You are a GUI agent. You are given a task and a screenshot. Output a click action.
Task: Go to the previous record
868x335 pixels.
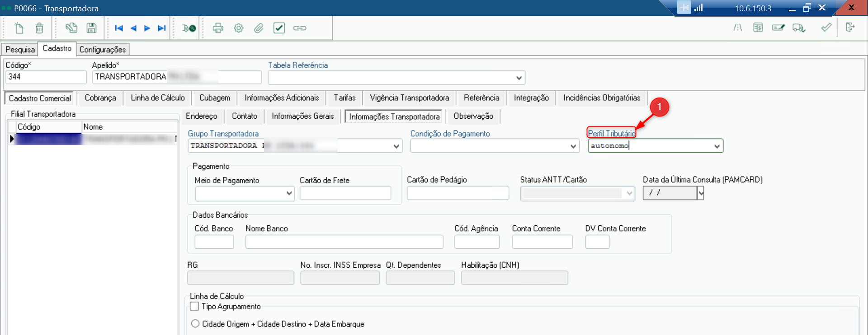[x=133, y=28]
